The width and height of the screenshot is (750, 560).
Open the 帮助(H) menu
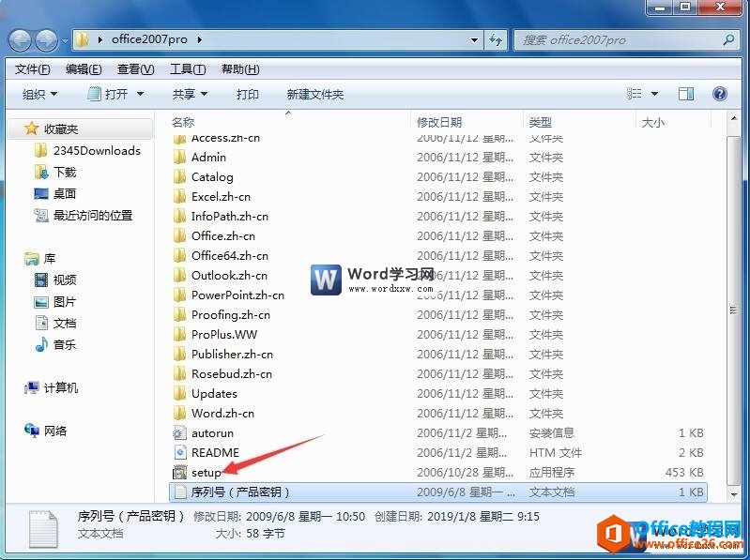(x=240, y=69)
